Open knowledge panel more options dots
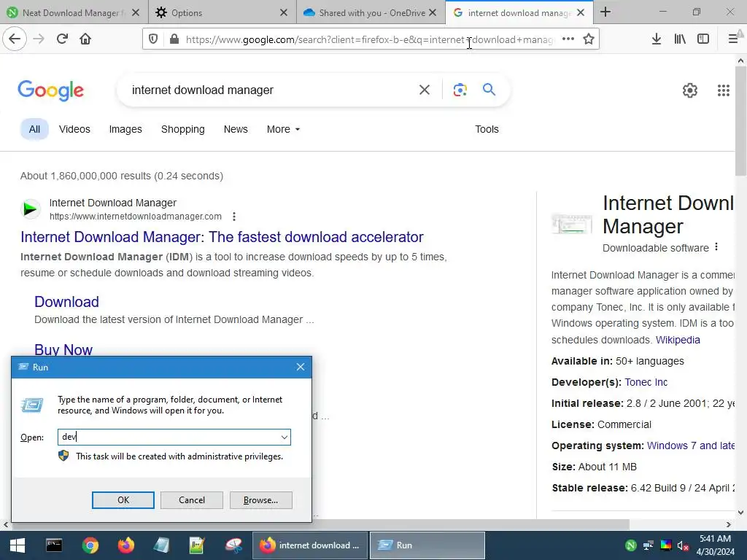This screenshot has width=747, height=560. [x=716, y=247]
